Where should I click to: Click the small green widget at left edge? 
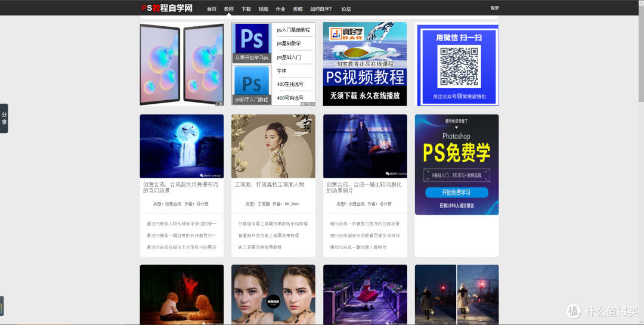pos(2,306)
